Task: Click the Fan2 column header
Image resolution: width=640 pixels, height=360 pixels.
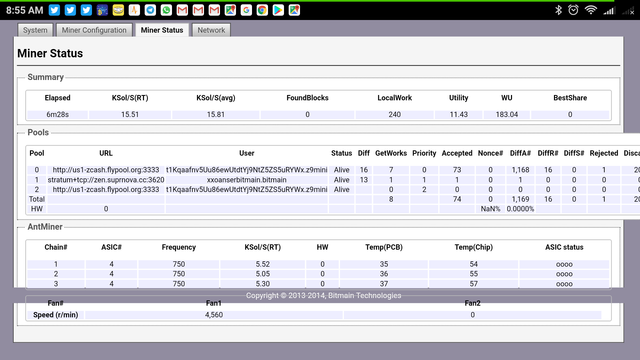Action: (472, 303)
